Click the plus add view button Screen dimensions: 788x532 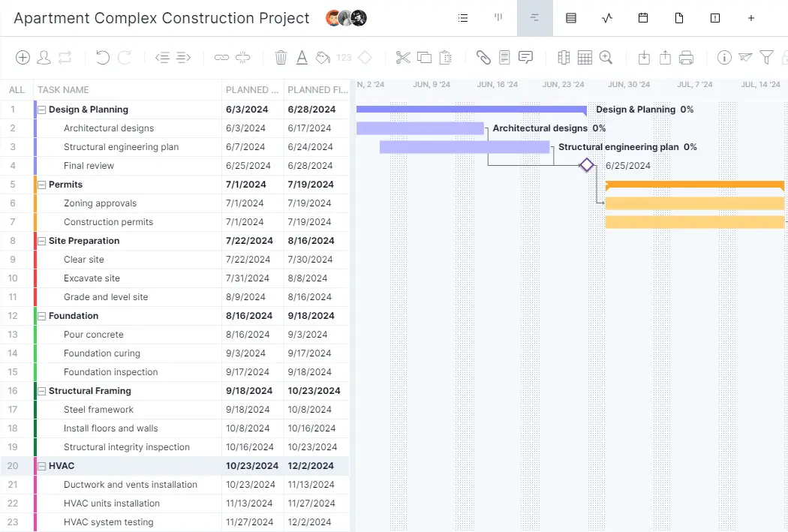point(751,18)
